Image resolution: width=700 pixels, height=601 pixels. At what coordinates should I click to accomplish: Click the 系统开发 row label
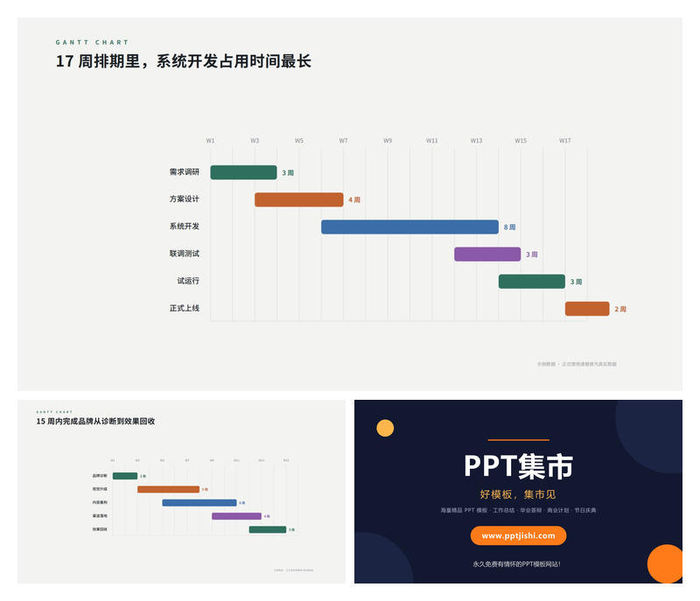pyautogui.click(x=184, y=227)
